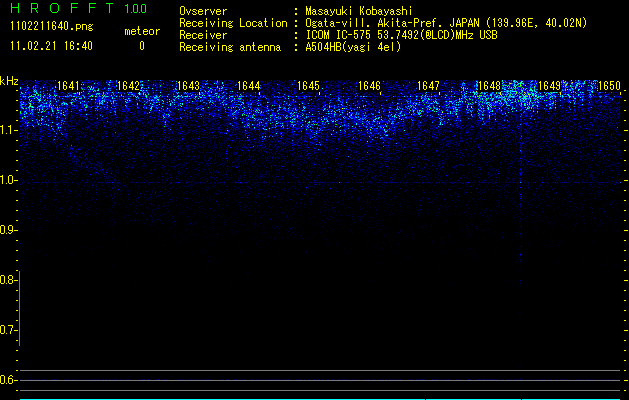The height and width of the screenshot is (400, 629).
Task: Click the meteor count value 0
Action: coord(142,46)
